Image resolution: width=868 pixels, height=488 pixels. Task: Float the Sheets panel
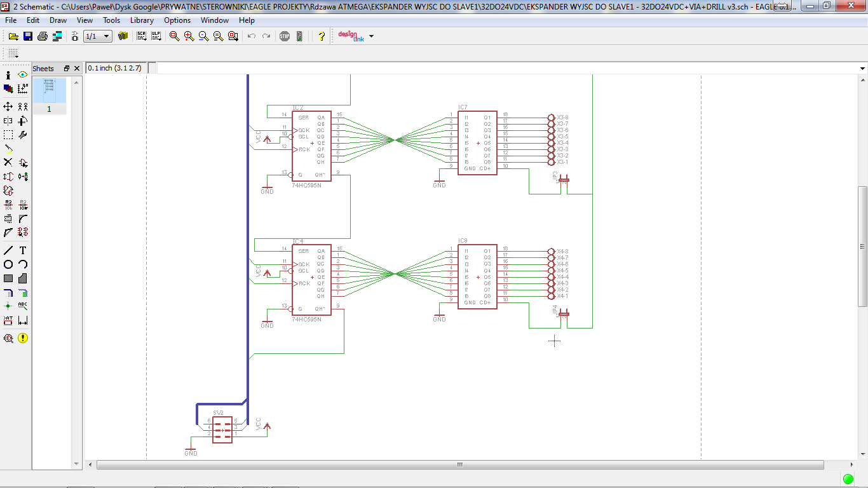click(67, 69)
